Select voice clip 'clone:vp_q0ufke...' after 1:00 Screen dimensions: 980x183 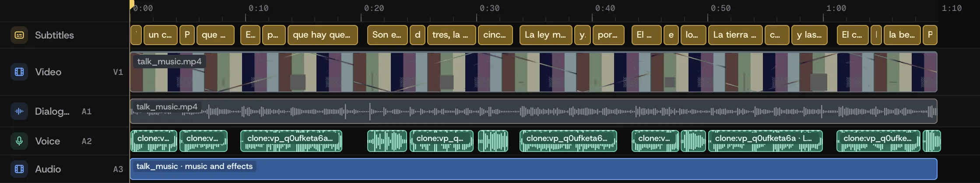(879, 141)
